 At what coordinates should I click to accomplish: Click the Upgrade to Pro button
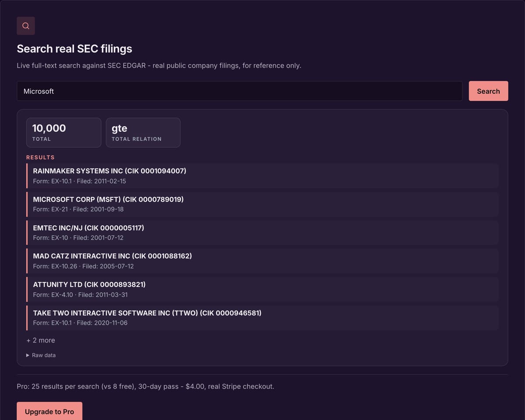pyautogui.click(x=49, y=412)
